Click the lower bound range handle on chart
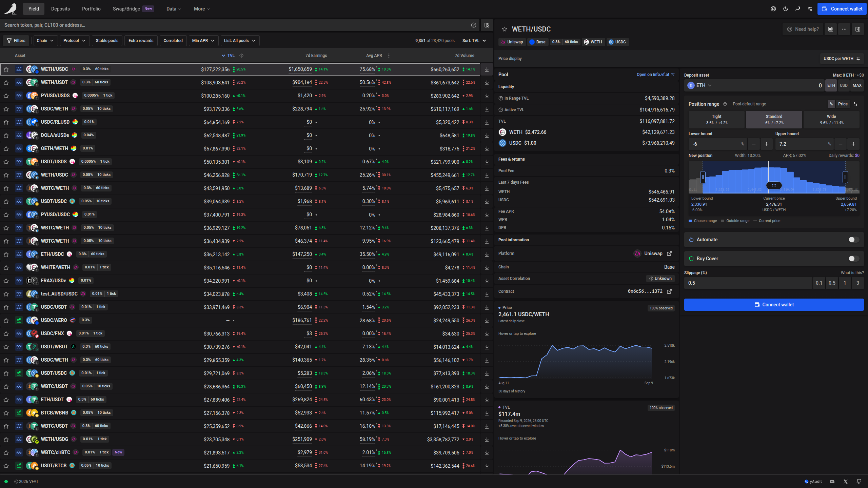868x488 pixels. point(703,177)
